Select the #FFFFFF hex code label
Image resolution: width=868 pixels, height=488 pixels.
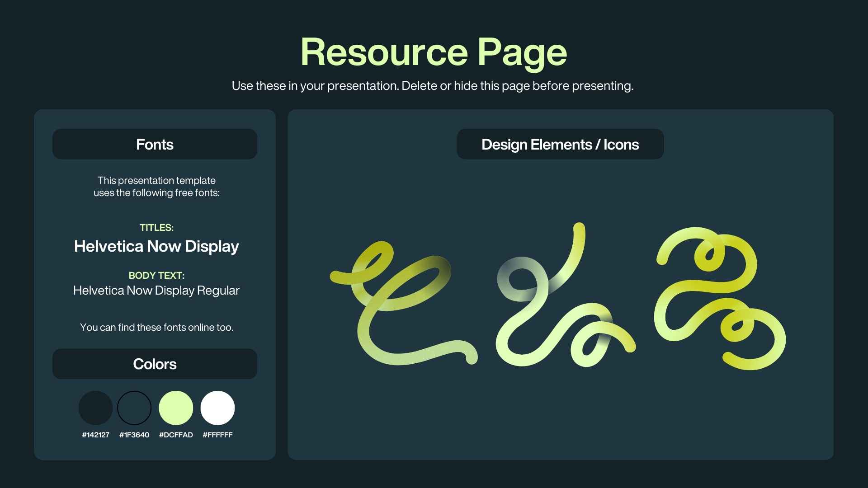[217, 435]
